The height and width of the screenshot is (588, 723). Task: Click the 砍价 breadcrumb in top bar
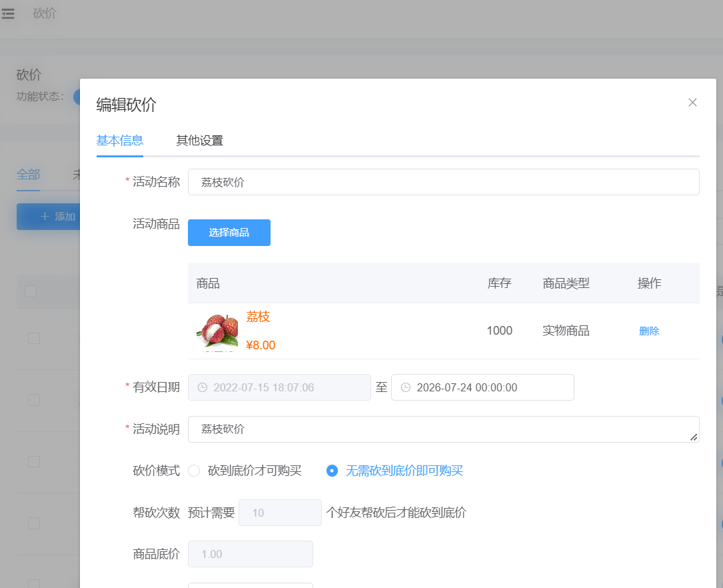coord(45,13)
